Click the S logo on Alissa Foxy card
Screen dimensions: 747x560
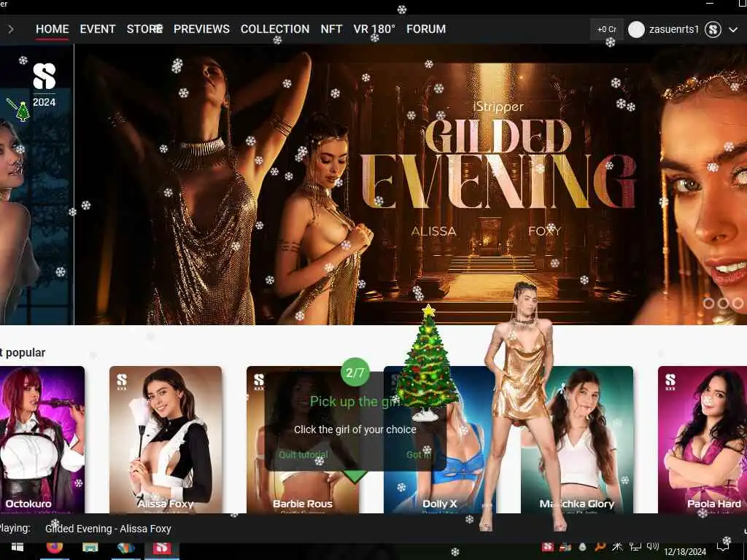click(122, 382)
